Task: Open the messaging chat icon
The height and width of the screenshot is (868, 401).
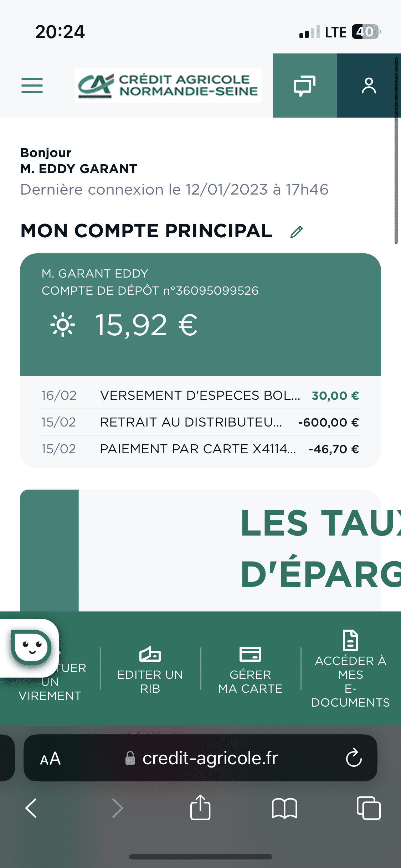Action: (304, 86)
